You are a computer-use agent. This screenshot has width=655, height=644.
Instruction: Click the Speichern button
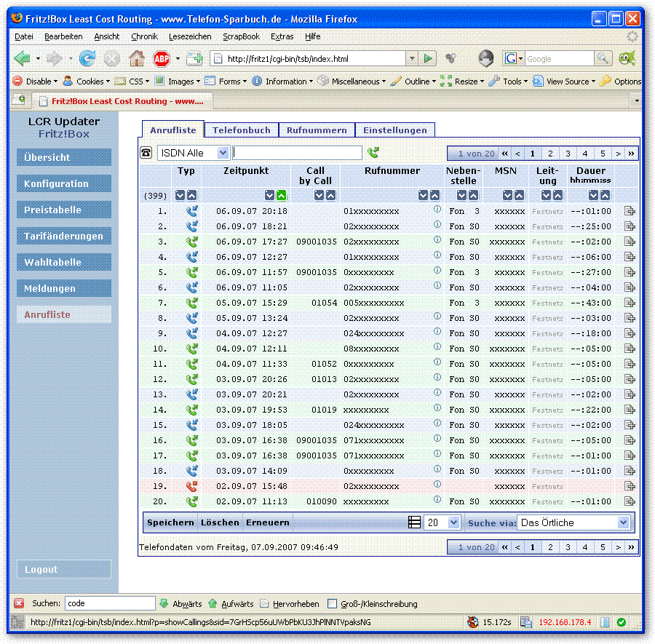click(x=170, y=522)
